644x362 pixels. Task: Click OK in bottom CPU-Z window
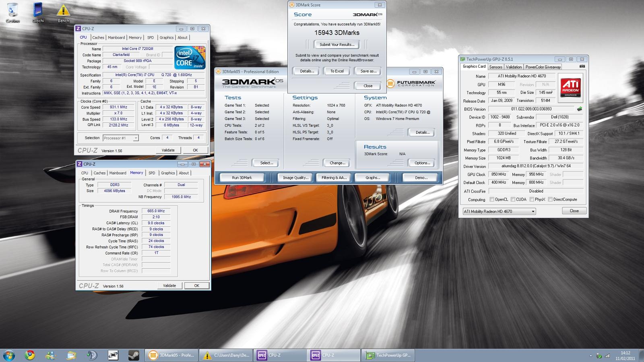pos(197,285)
